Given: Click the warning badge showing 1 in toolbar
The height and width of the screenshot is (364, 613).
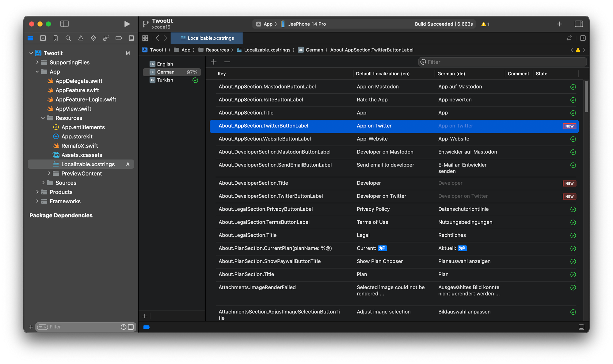Looking at the screenshot, I should pyautogui.click(x=485, y=24).
